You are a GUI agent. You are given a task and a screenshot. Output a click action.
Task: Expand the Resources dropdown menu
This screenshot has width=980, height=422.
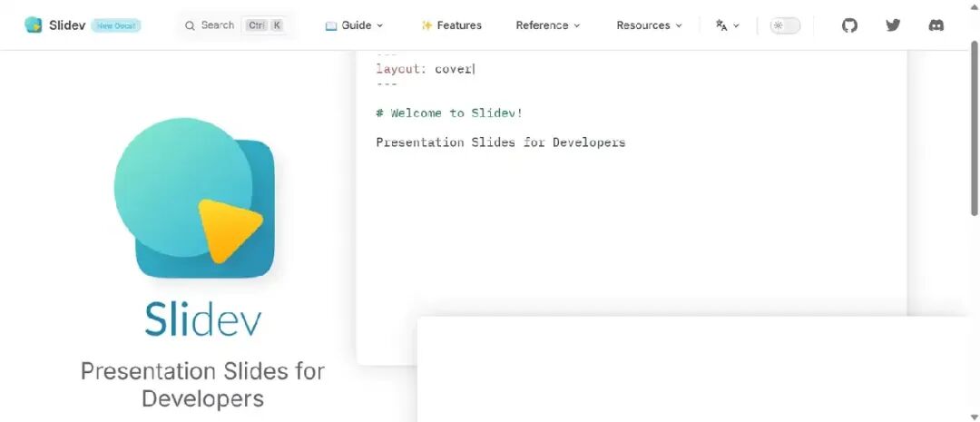tap(650, 25)
